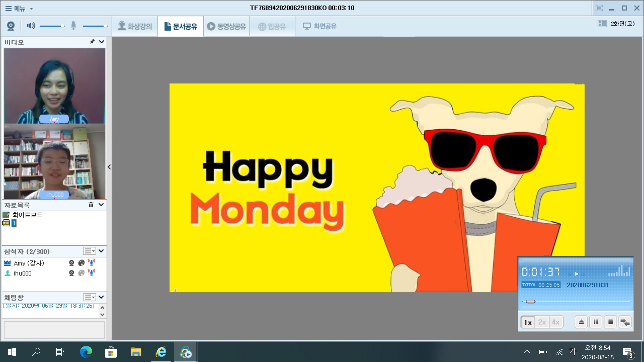The image size is (644, 362).
Task: Click the webcam icon in the top toolbar
Action: click(10, 26)
